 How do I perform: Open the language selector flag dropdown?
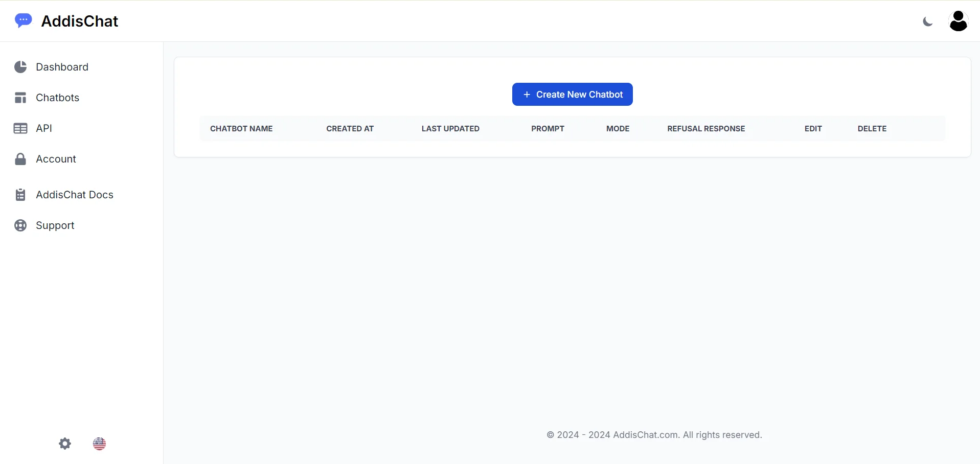coord(99,444)
